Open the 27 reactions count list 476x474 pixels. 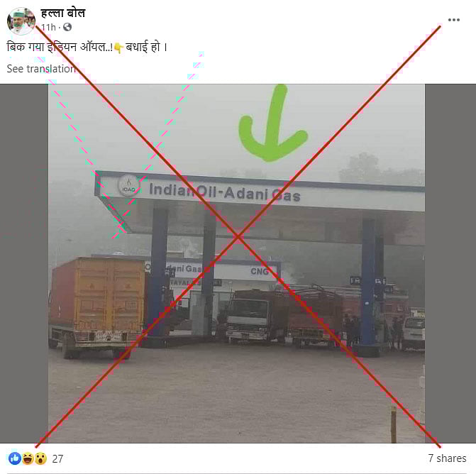[x=57, y=458]
